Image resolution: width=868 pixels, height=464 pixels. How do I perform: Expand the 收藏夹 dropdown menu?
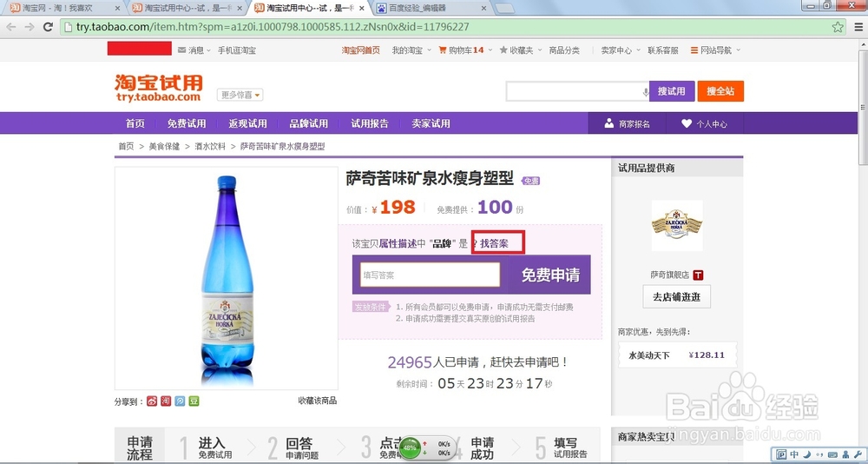point(521,50)
